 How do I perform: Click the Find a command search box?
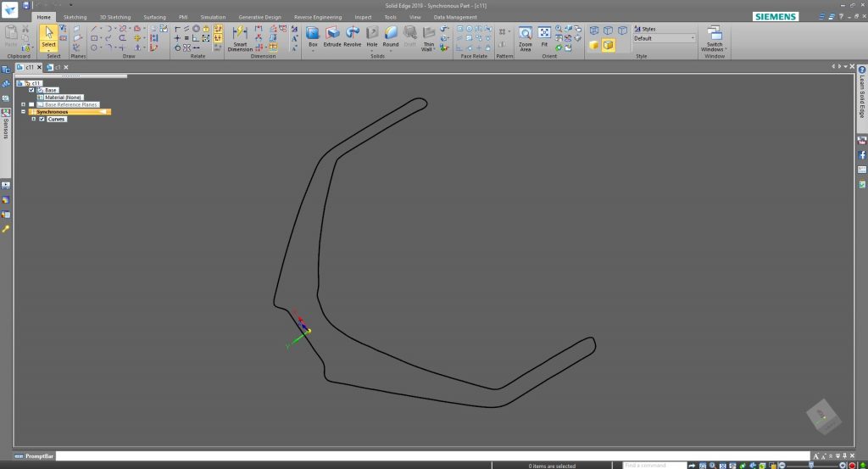point(654,465)
